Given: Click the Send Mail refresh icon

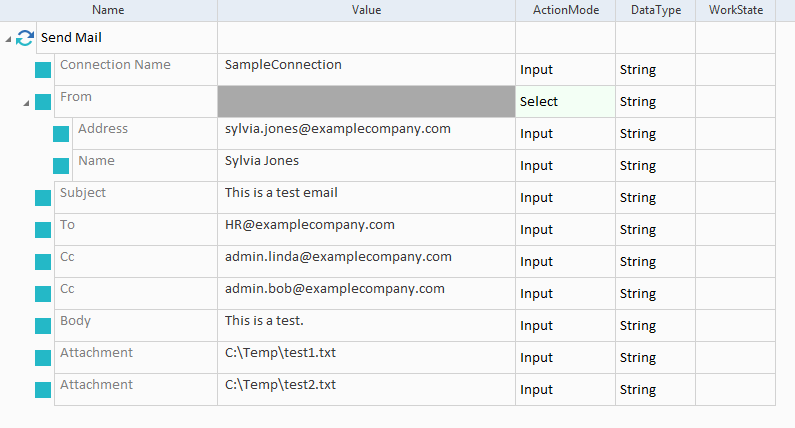Looking at the screenshot, I should (x=25, y=38).
